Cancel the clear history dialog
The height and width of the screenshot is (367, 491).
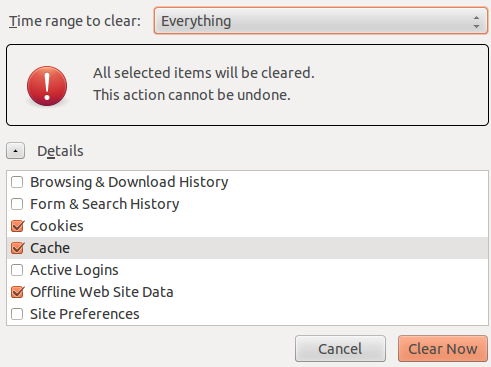(x=340, y=349)
